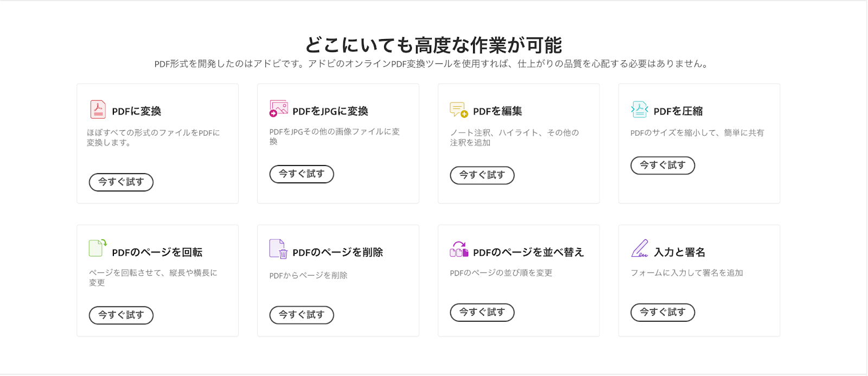Click 今すぐ試す under PDFを編集
This screenshot has height=376, width=868.
coord(482,175)
